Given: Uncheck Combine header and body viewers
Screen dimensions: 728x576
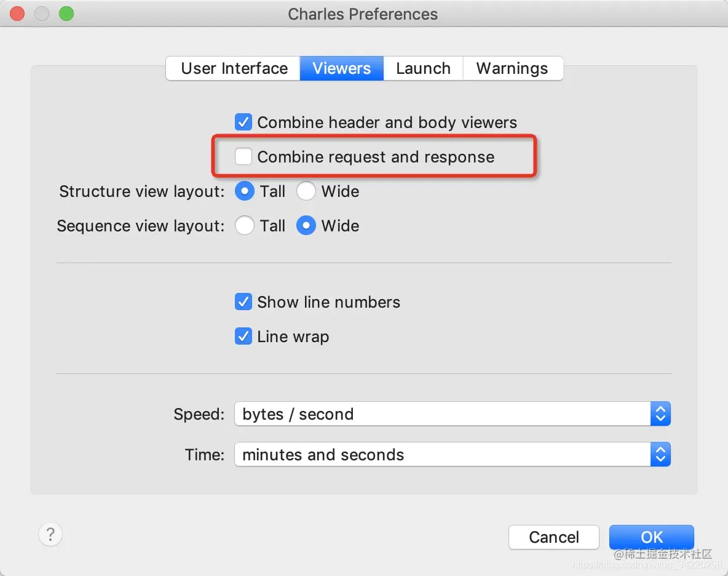Looking at the screenshot, I should click(x=244, y=122).
